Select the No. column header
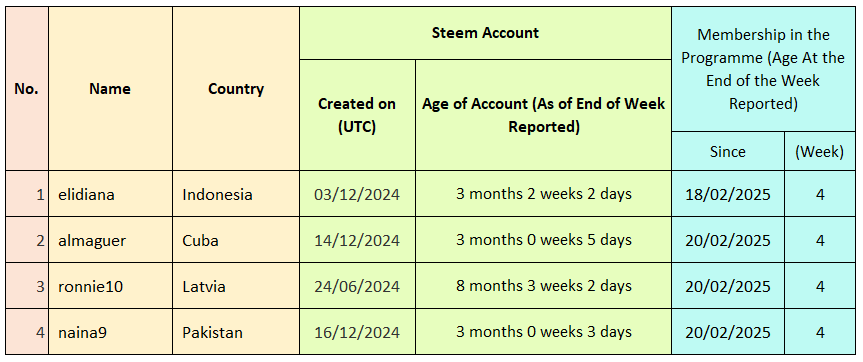The height and width of the screenshot is (362, 863). click(x=26, y=89)
